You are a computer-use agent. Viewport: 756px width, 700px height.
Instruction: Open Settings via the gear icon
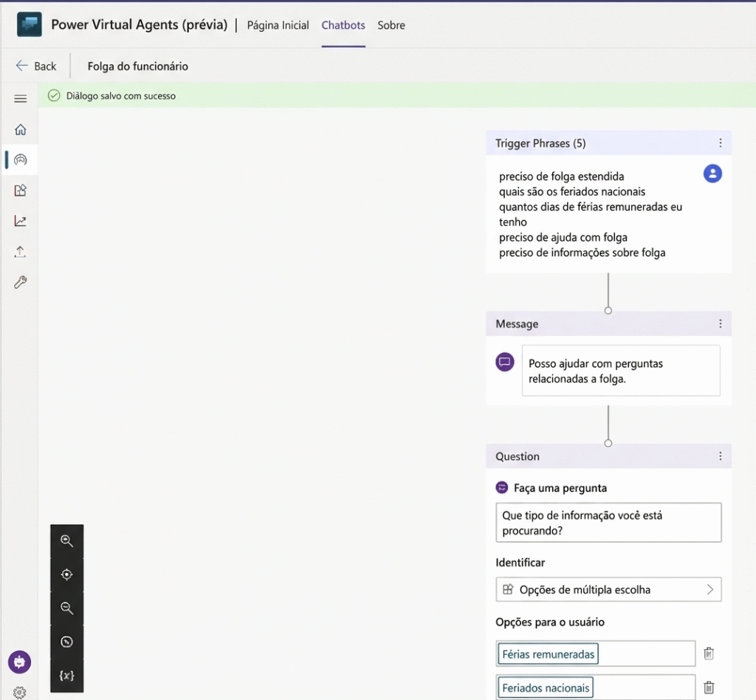(20, 692)
